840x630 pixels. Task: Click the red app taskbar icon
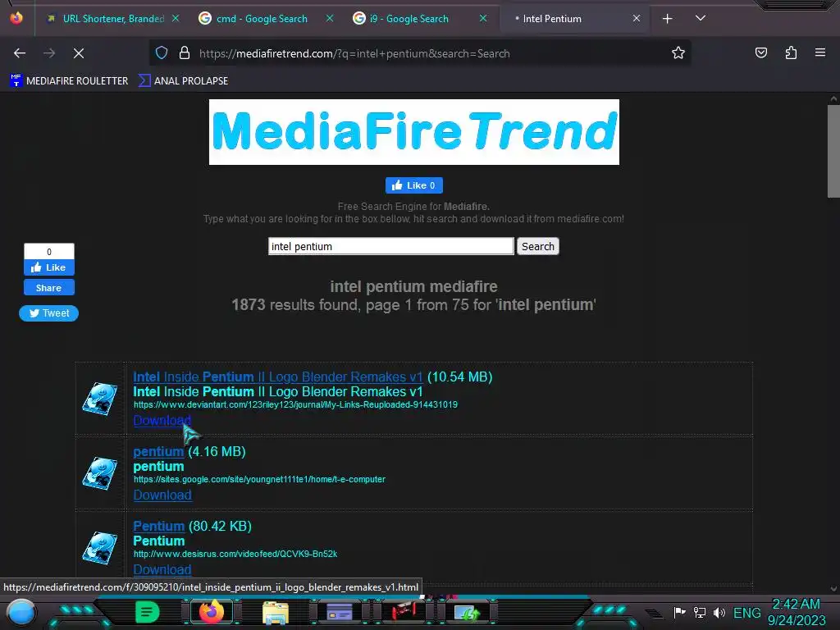click(x=403, y=612)
